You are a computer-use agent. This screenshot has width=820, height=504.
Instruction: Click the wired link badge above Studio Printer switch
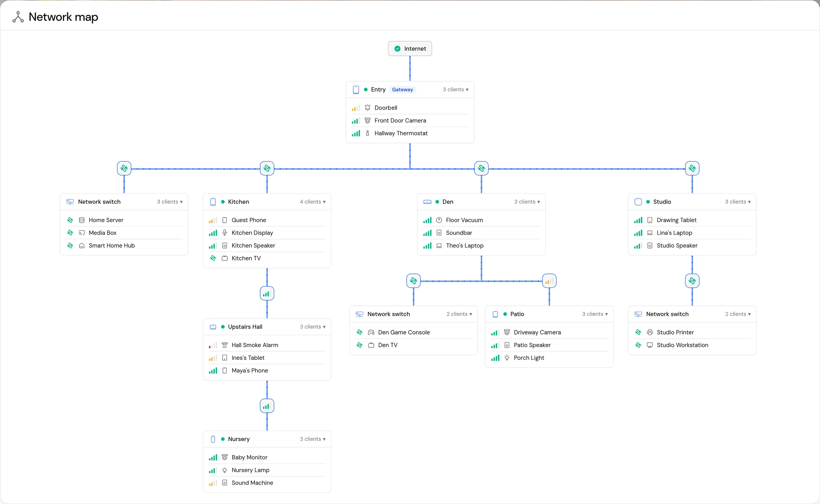click(692, 281)
